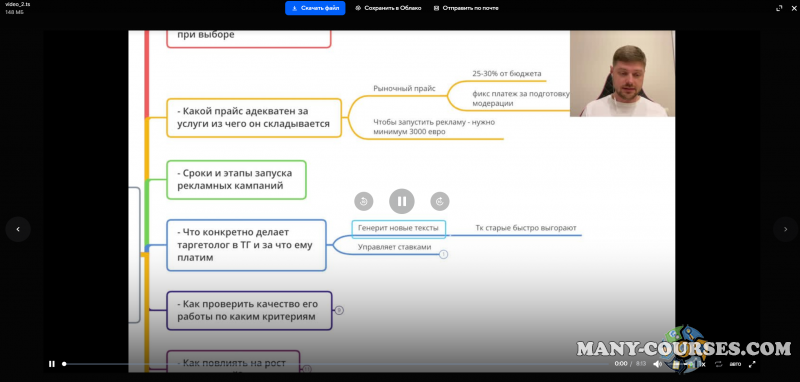Click 'Скачать файл' download button
This screenshot has height=382, width=800.
point(315,8)
